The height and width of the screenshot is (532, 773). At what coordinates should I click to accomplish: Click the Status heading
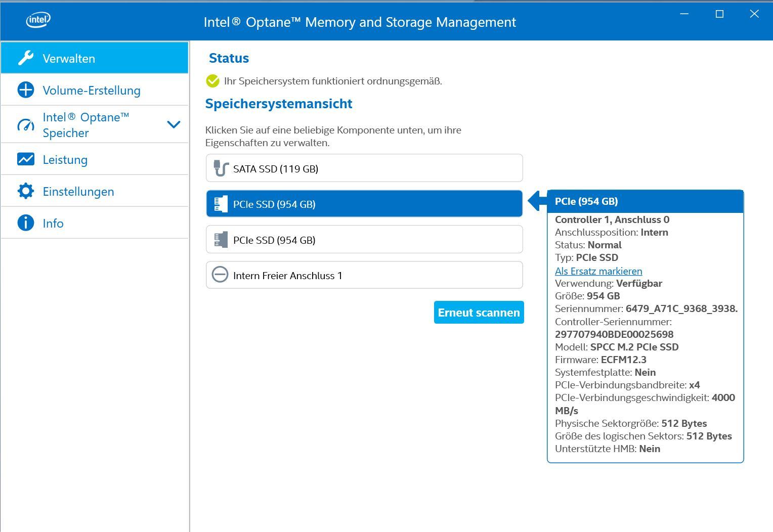coord(229,58)
